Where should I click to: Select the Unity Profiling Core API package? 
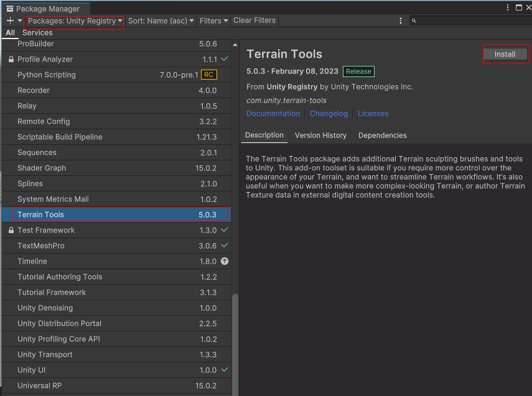pyautogui.click(x=116, y=339)
